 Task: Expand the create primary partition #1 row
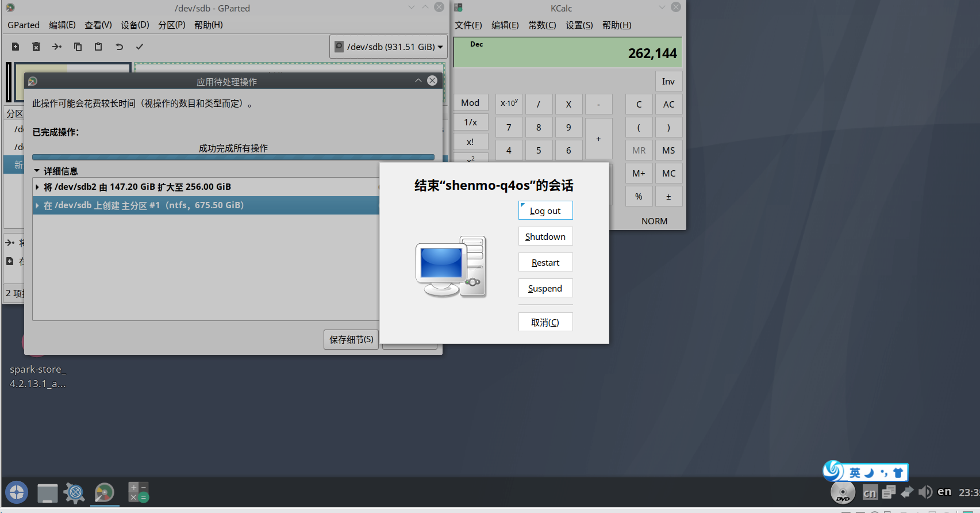point(37,205)
